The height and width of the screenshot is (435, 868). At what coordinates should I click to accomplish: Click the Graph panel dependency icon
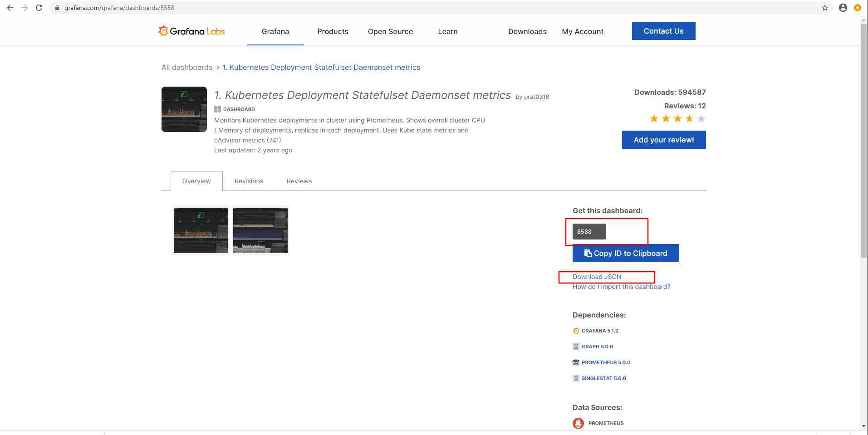pyautogui.click(x=576, y=347)
